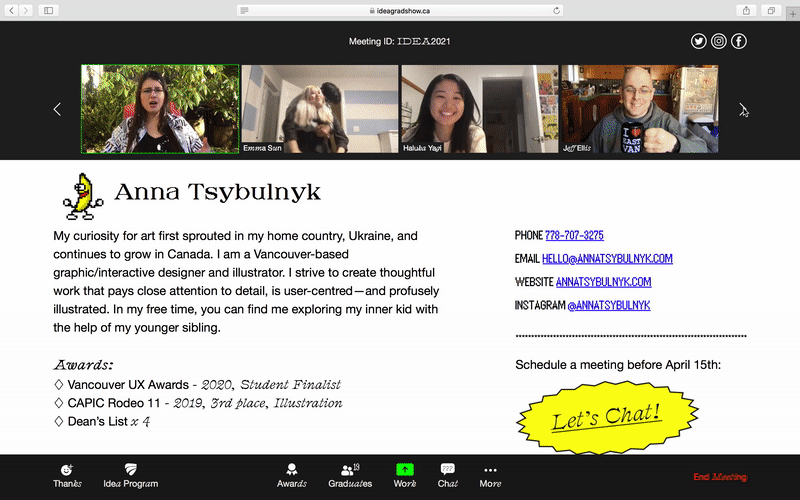Image resolution: width=800 pixels, height=500 pixels.
Task: Click the Anna Tsybulnyk name heading
Action: coord(217,192)
